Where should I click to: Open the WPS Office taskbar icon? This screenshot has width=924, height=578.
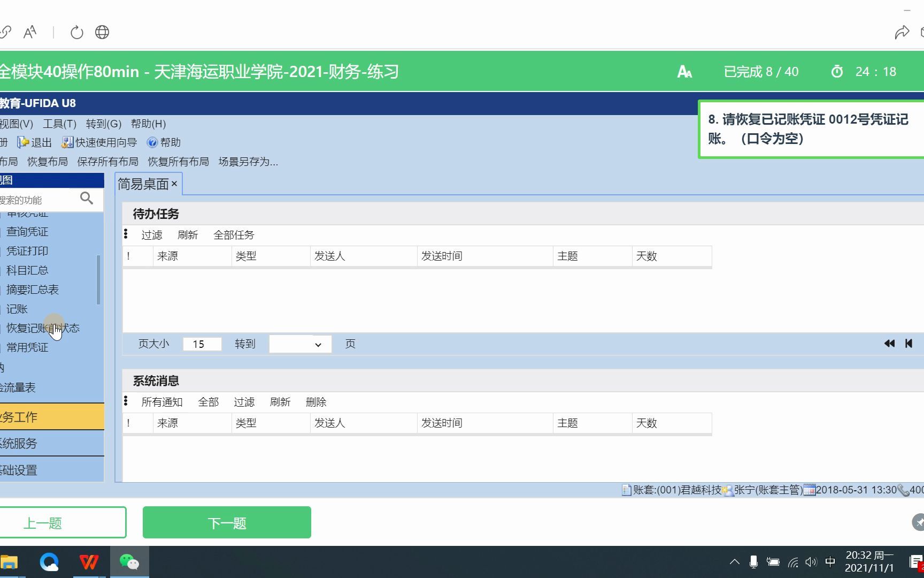pyautogui.click(x=89, y=562)
